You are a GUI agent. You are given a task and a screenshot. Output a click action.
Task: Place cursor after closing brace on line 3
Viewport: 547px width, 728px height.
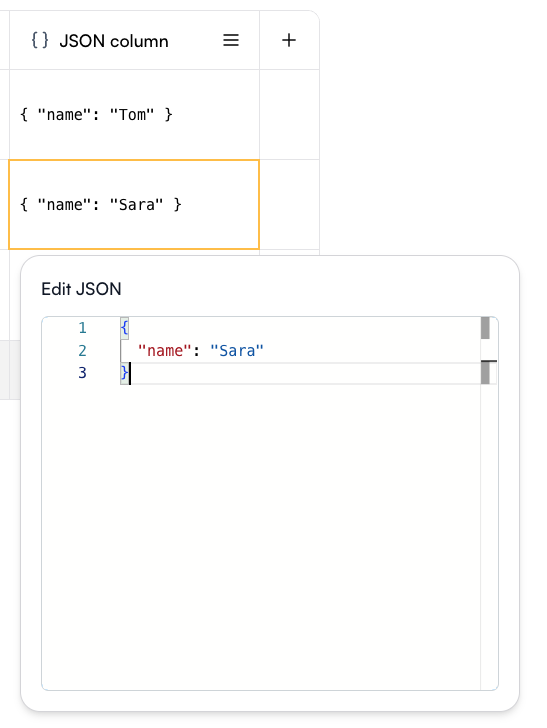(130, 373)
